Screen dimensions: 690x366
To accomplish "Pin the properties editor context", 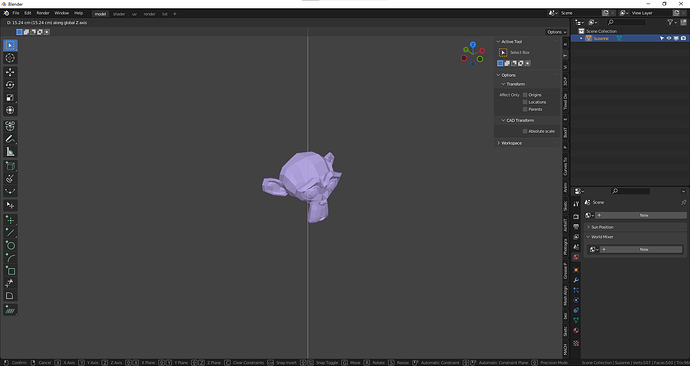I will (x=683, y=202).
